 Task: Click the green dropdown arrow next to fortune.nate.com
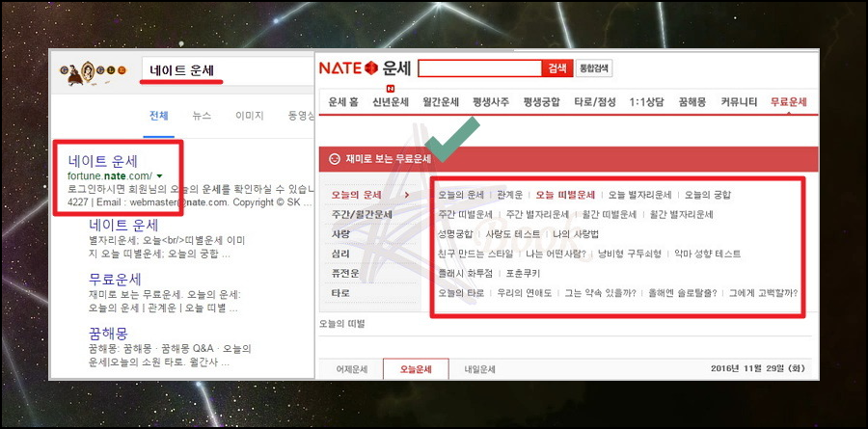tap(159, 175)
